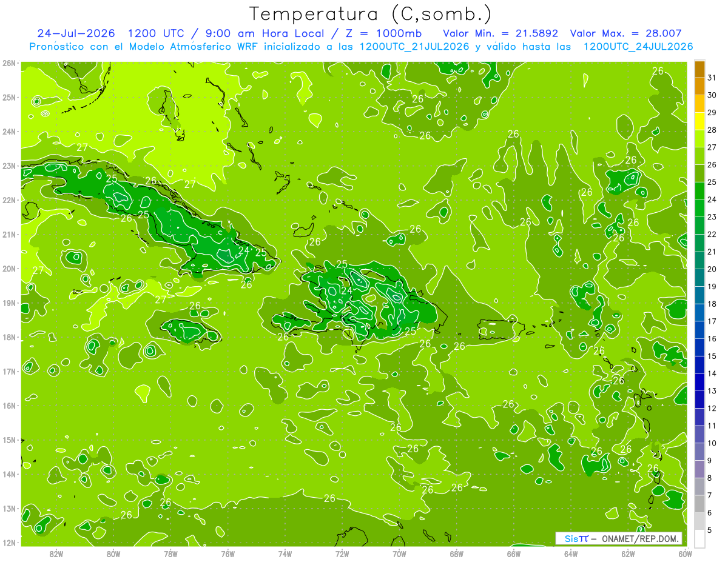Viewport: 728px width, 562px height.
Task: Click the 76W longitude axis label
Action: tap(227, 554)
